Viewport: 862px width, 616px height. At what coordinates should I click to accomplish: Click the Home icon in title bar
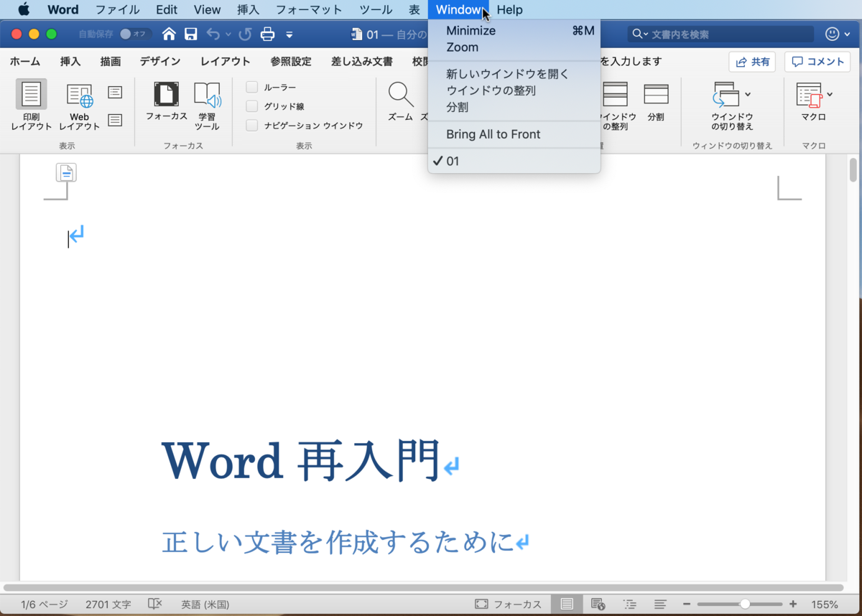click(169, 34)
